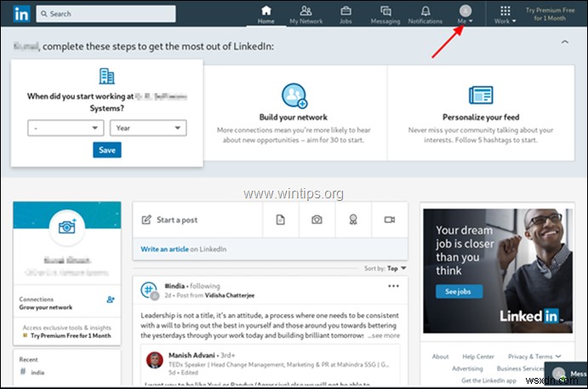Click the #india hashtag icon

pos(149,291)
